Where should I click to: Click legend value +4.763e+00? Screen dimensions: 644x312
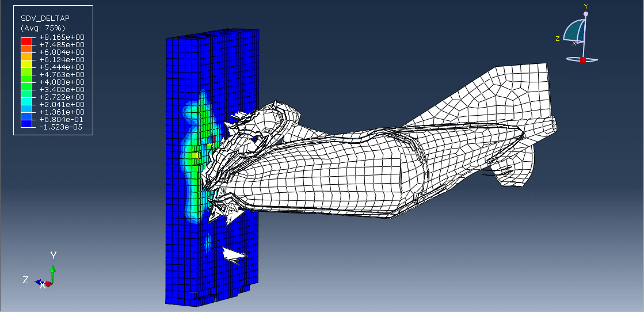(x=62, y=74)
